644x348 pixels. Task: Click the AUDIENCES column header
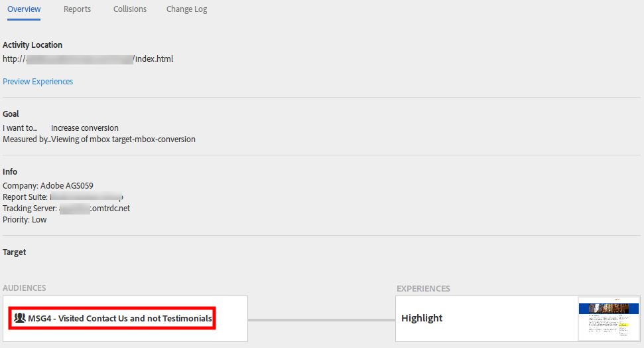tap(25, 288)
